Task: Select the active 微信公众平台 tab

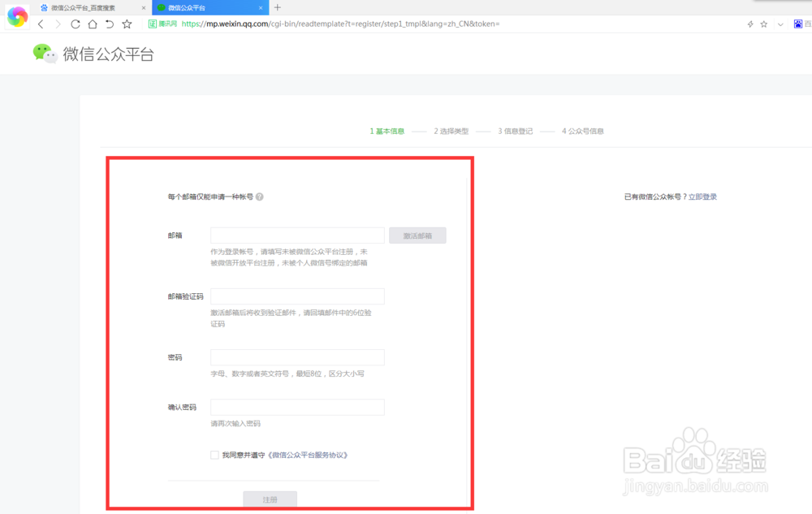Action: [210, 8]
